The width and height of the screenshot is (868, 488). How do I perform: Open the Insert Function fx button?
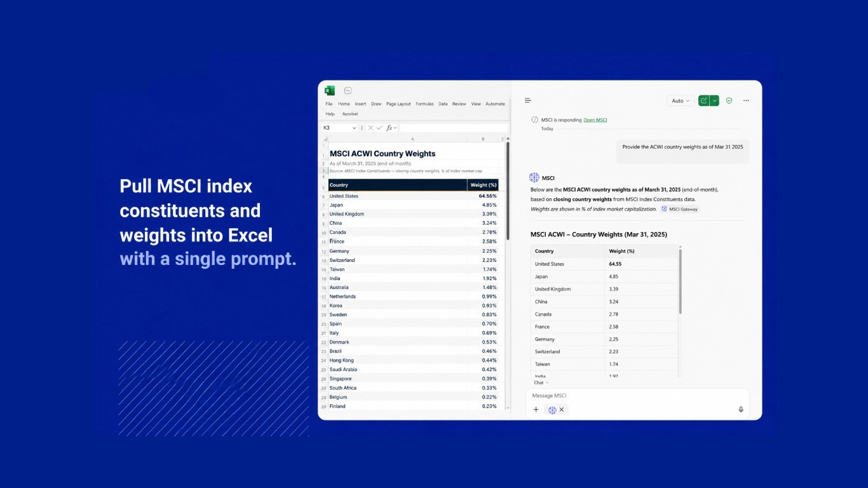coord(390,128)
